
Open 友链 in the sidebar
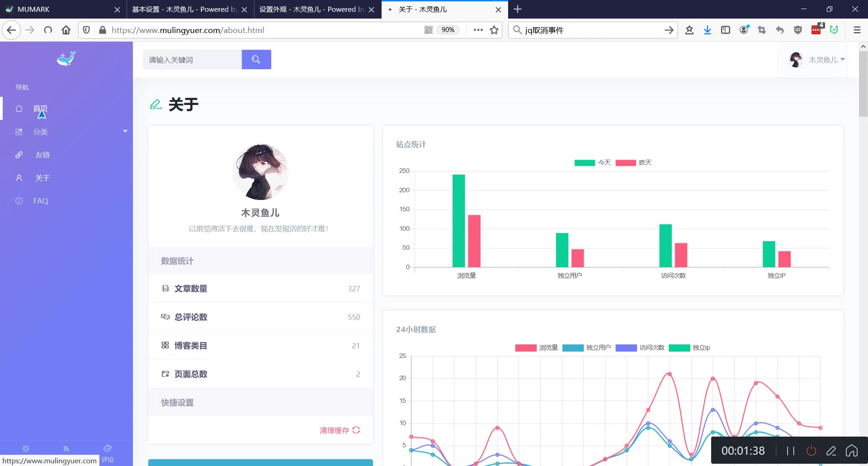[x=42, y=155]
